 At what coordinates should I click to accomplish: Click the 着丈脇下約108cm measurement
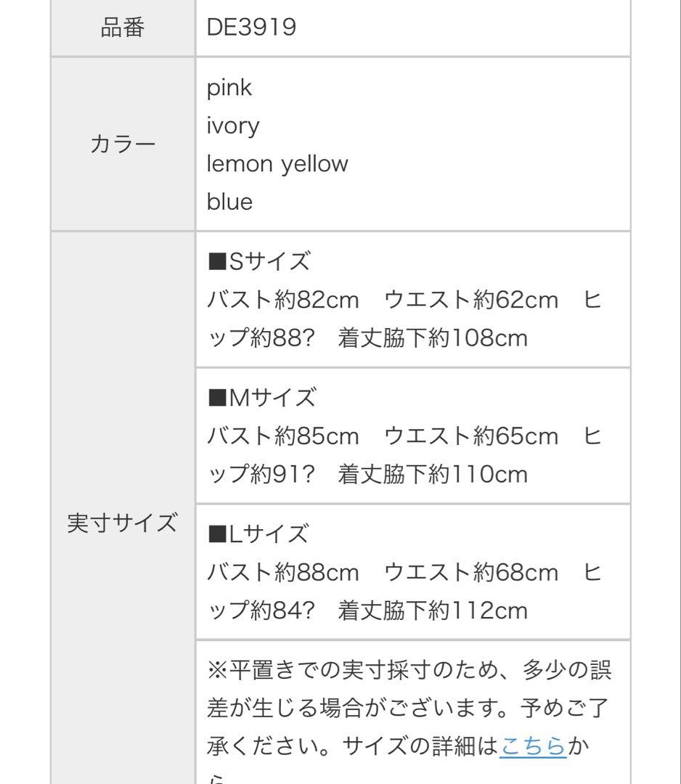pos(433,338)
